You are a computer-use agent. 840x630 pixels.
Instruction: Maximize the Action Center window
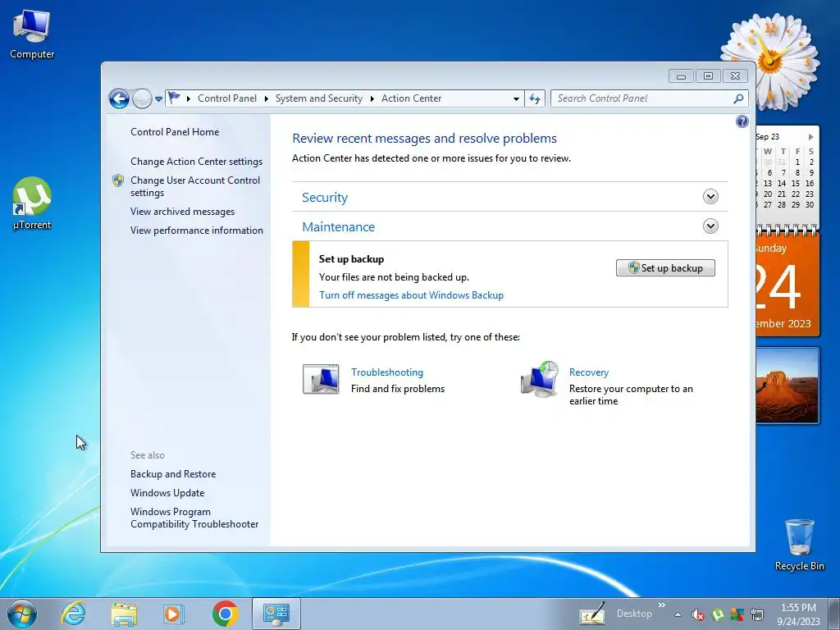click(x=708, y=76)
